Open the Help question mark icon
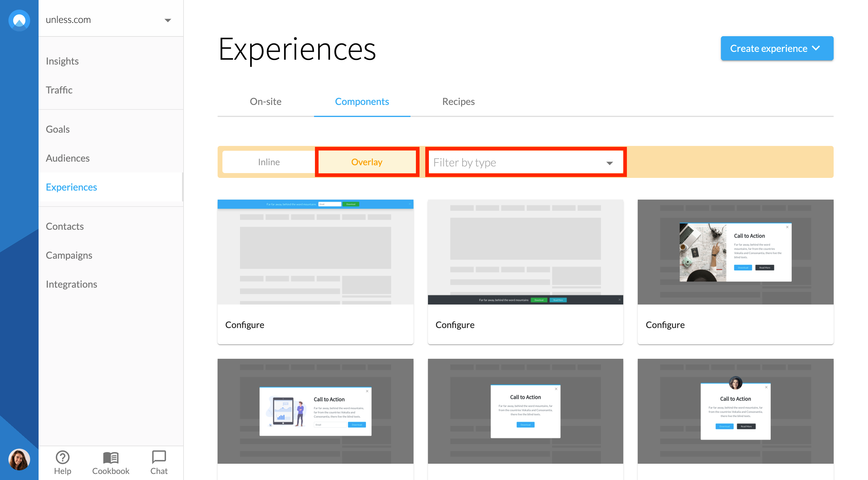This screenshot has height=480, width=868. click(x=62, y=457)
